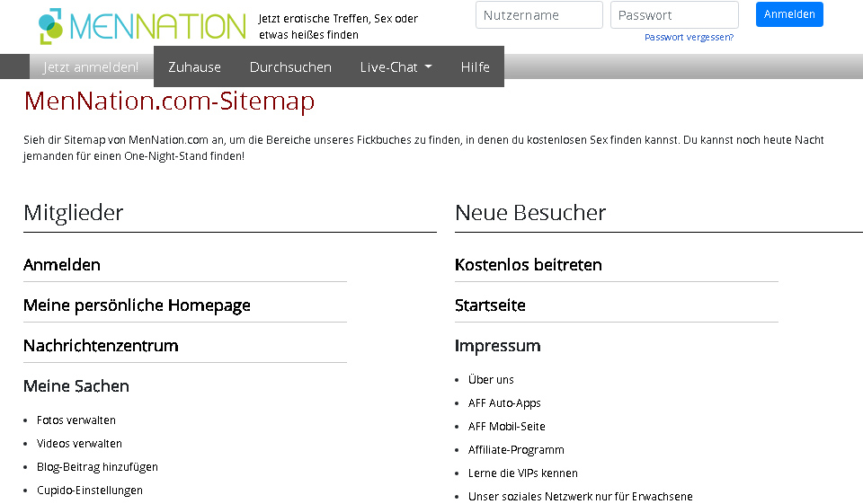Screen dimensions: 863x504
Task: Open Videos verwalten link
Action: [x=79, y=444]
